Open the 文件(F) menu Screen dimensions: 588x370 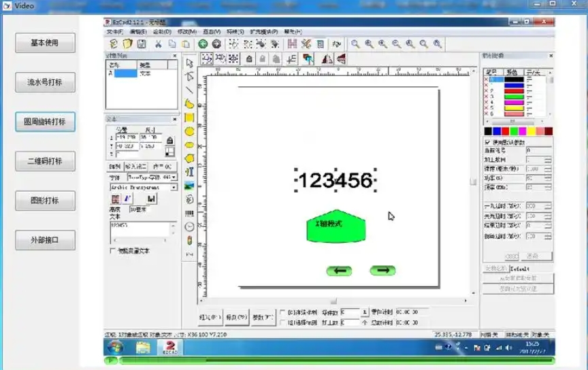(x=115, y=31)
